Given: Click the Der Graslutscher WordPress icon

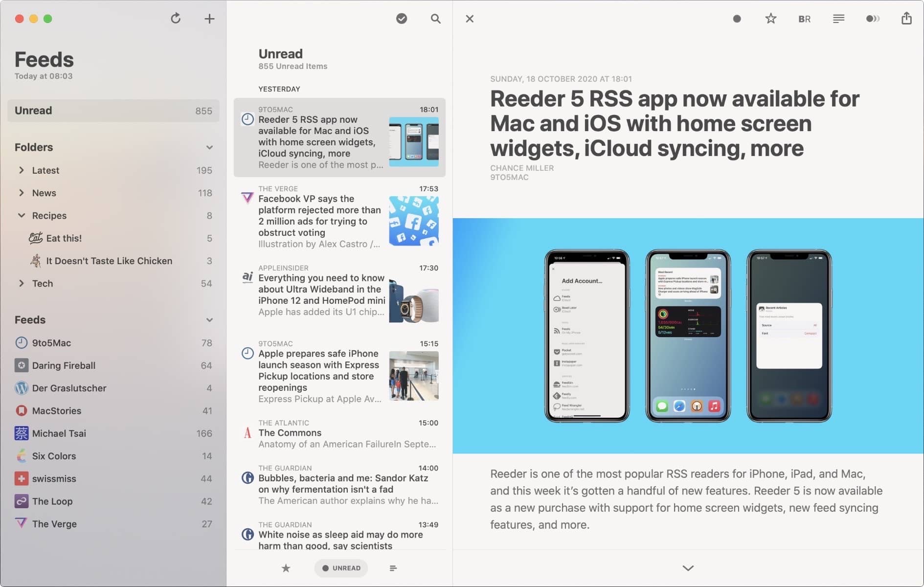Looking at the screenshot, I should coord(22,388).
